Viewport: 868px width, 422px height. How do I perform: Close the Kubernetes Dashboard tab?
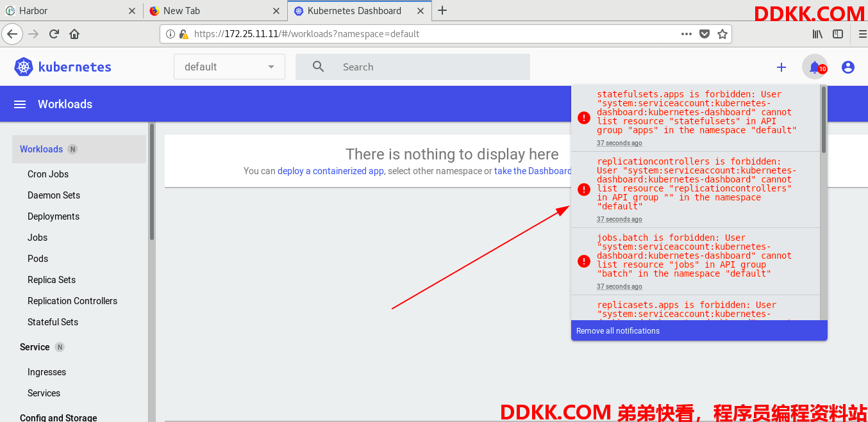pyautogui.click(x=421, y=11)
